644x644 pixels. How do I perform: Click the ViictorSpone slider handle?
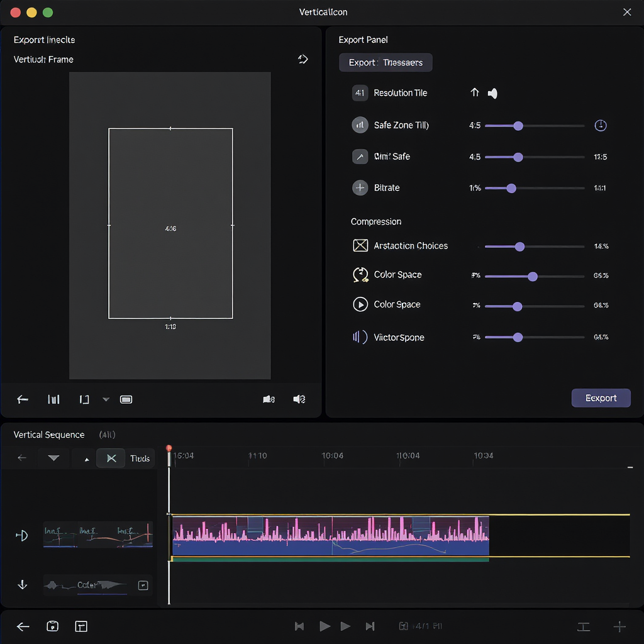tap(518, 337)
